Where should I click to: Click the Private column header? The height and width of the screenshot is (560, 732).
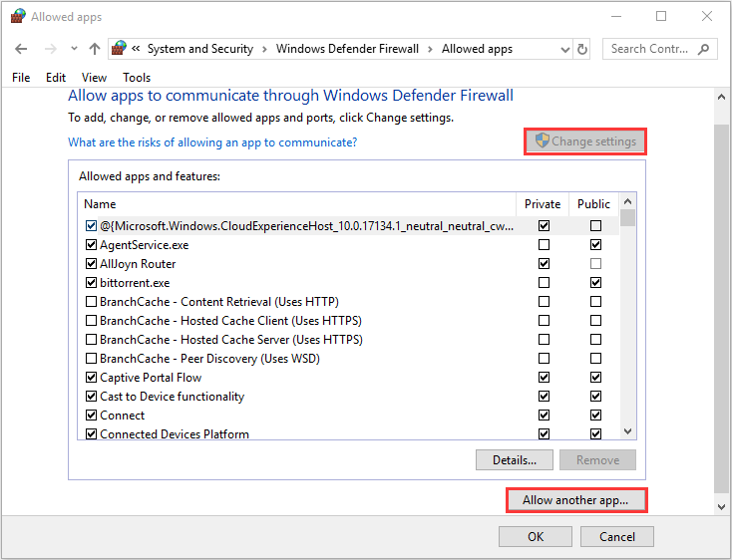click(543, 204)
